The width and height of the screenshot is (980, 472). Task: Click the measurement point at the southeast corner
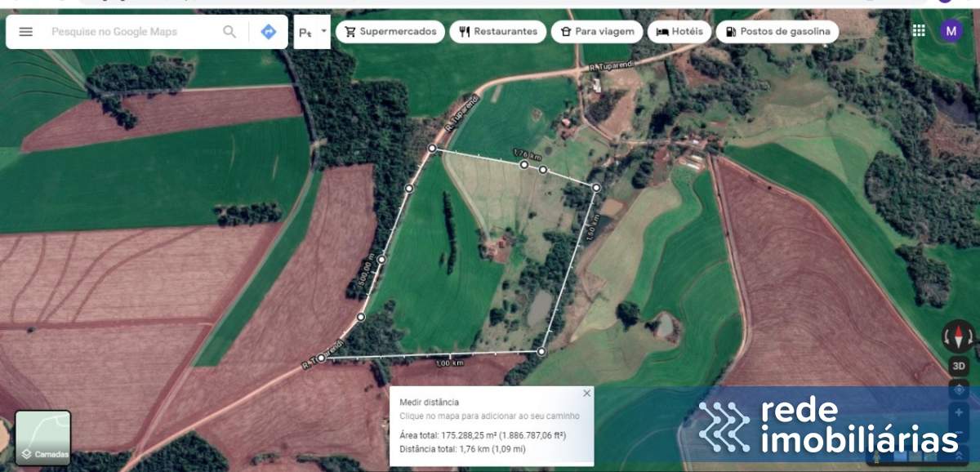tap(541, 352)
